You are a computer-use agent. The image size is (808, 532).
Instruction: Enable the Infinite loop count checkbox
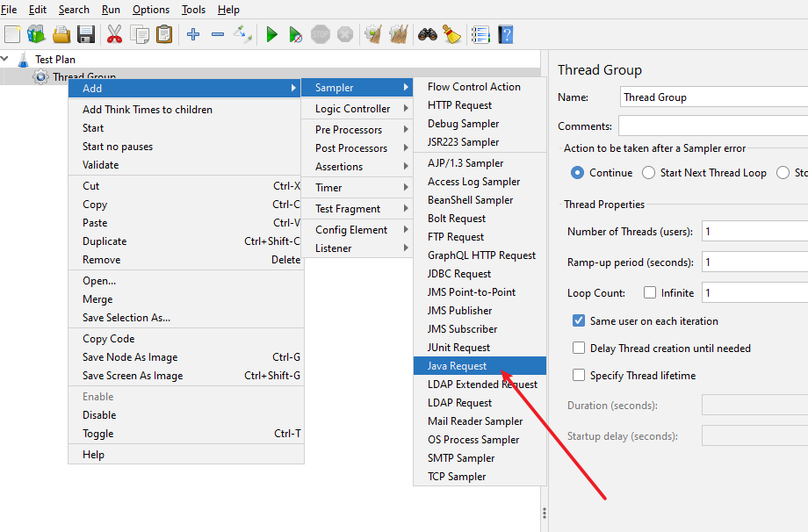(x=650, y=293)
